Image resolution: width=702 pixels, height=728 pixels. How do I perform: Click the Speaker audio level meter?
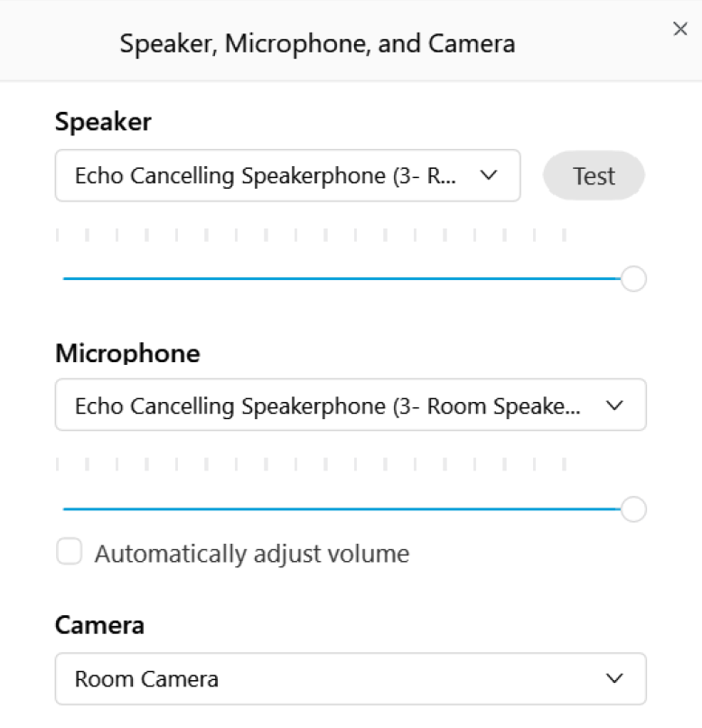311,236
